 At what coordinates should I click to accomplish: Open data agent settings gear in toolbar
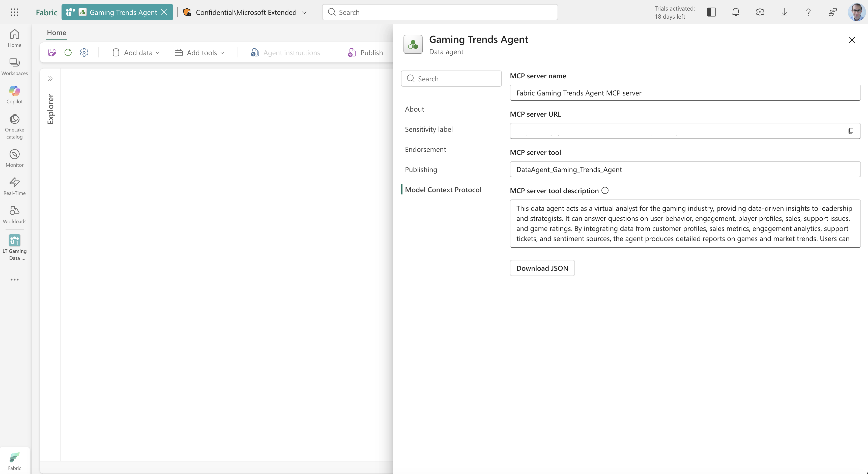click(x=84, y=53)
